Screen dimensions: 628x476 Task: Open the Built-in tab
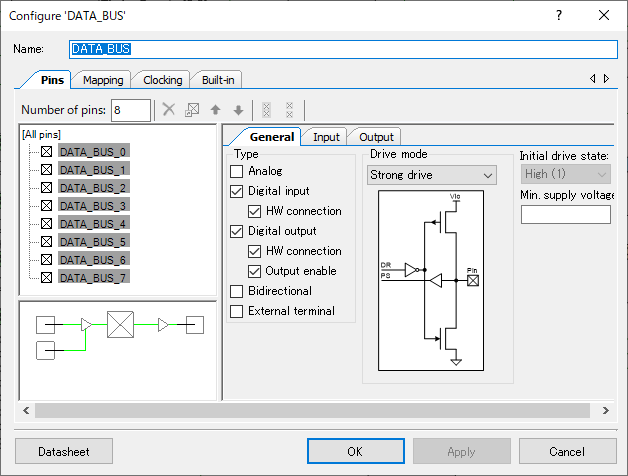point(218,80)
